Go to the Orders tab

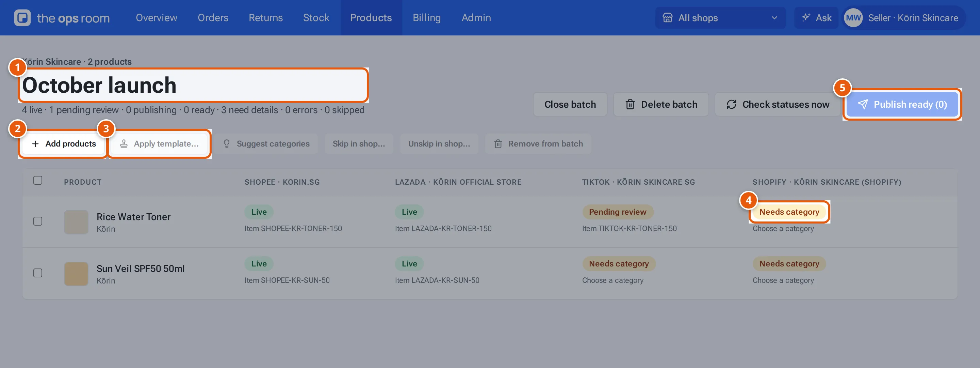(213, 17)
